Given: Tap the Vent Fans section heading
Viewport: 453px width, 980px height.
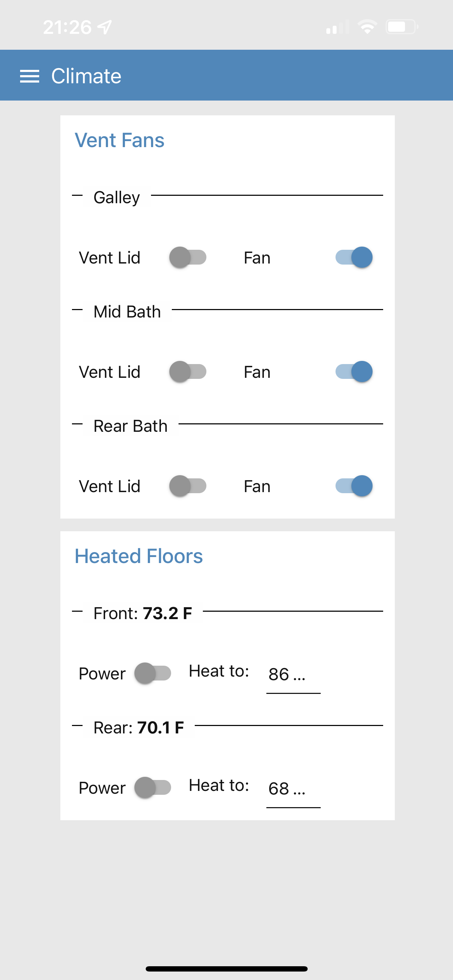Looking at the screenshot, I should tap(120, 140).
